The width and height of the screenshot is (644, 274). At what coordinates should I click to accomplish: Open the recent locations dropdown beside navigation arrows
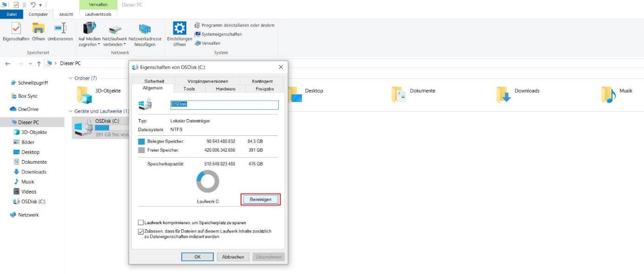coord(31,64)
